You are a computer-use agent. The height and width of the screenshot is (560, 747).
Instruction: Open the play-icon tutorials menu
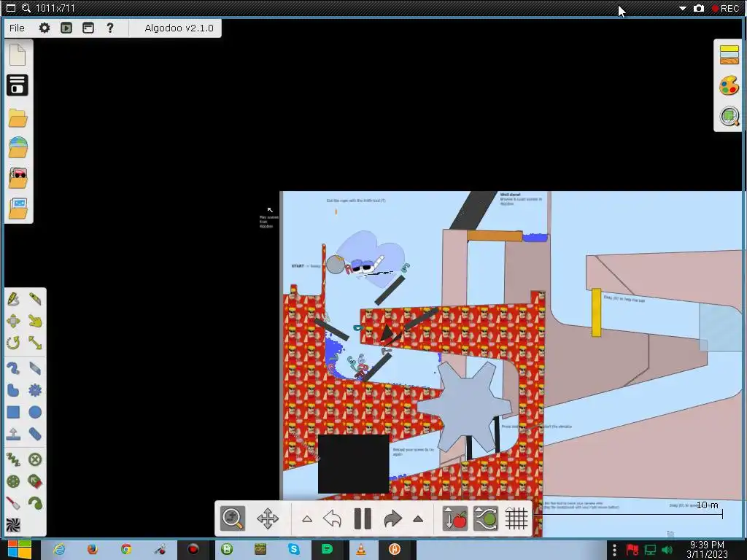point(66,28)
